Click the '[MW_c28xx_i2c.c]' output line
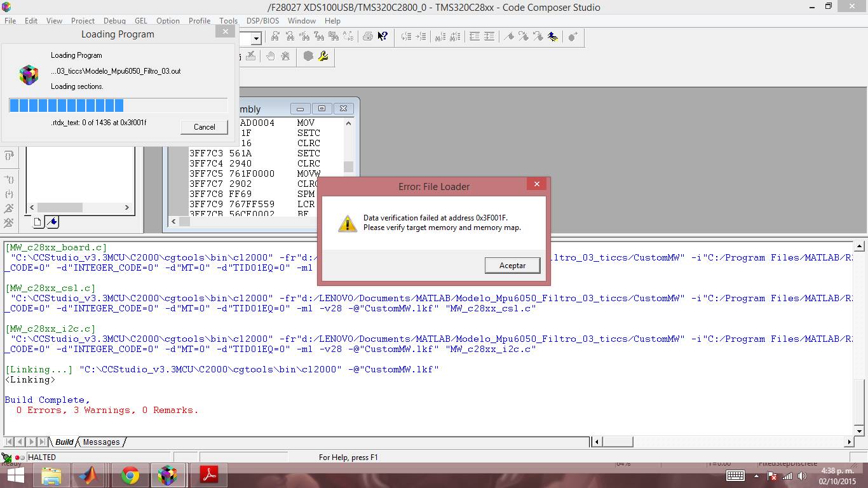Viewport: 868px width, 488px height. point(50,329)
